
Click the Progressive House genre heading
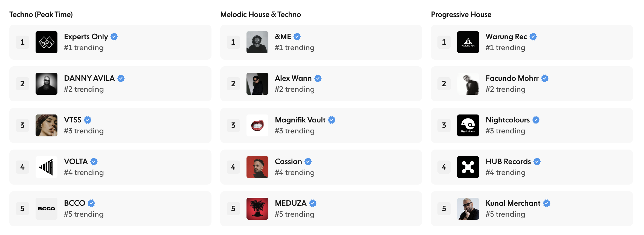tap(461, 15)
